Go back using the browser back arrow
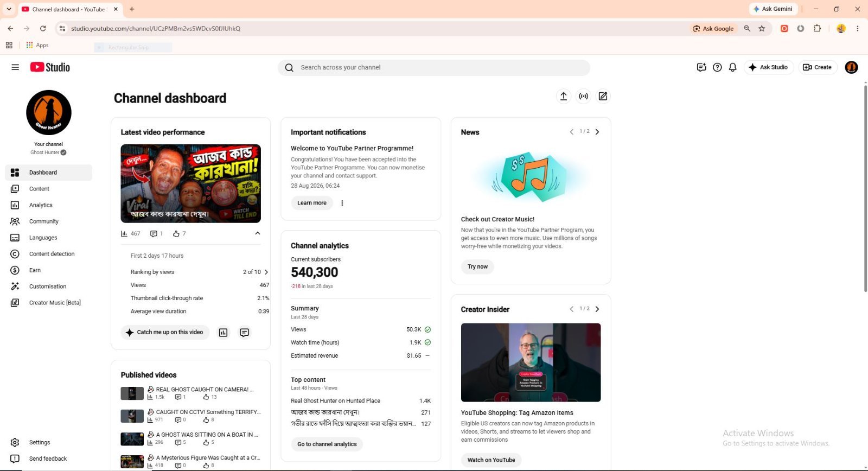The image size is (868, 471). [10, 28]
